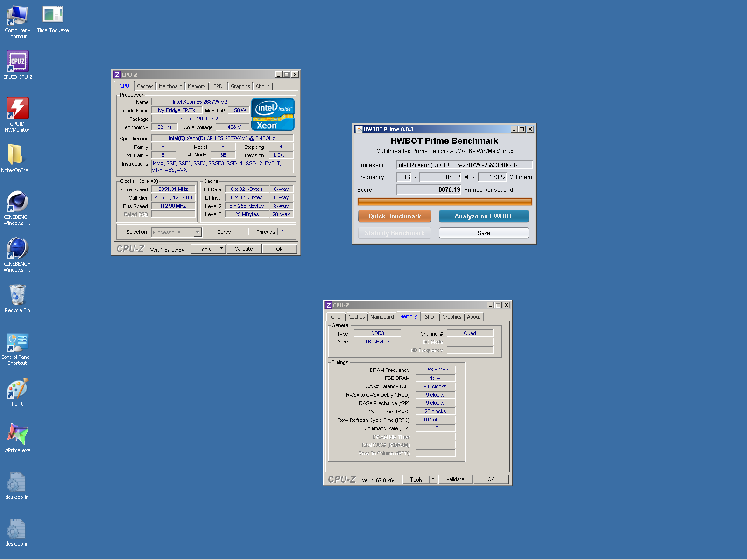Viewport: 747px width, 560px height.
Task: Launch the lower CINEBENCH Windows shortcut
Action: 17,254
